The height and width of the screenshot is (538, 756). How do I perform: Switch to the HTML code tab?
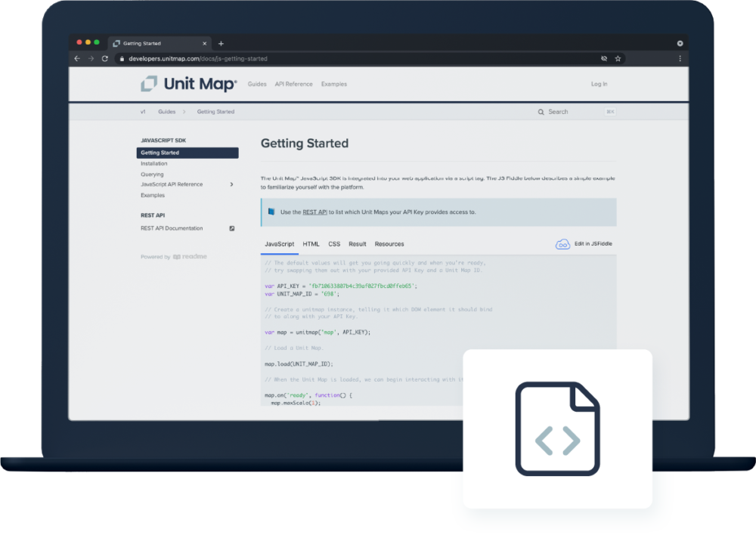click(311, 243)
